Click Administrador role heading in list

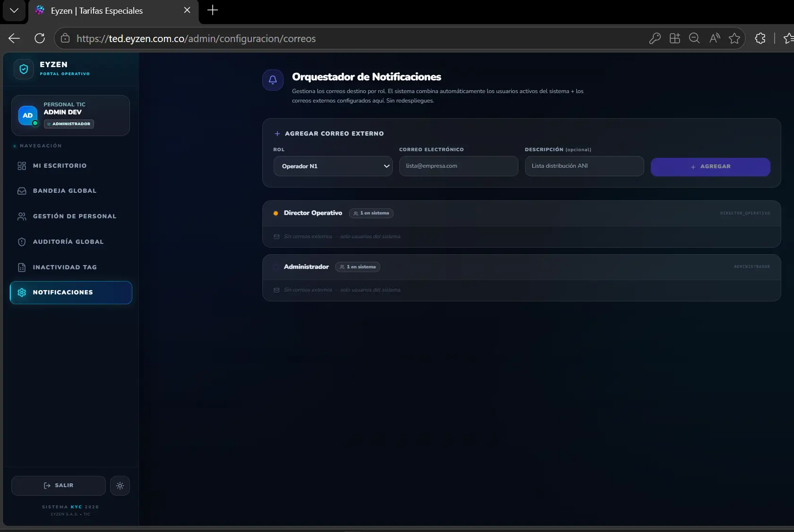306,267
